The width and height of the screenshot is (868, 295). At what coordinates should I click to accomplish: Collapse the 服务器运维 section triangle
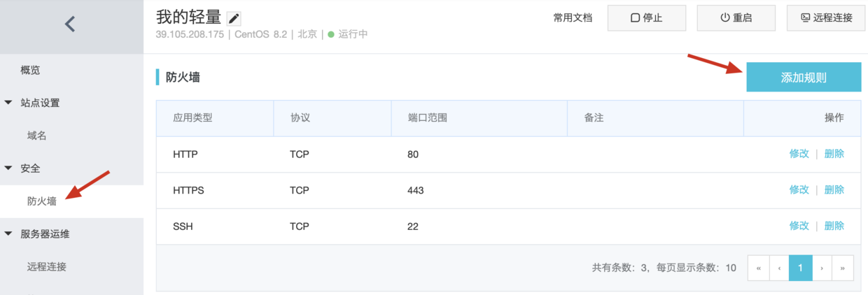8,234
